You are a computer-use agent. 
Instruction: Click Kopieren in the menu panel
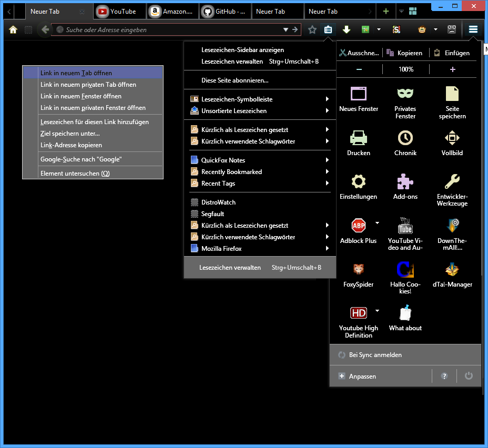click(x=405, y=53)
